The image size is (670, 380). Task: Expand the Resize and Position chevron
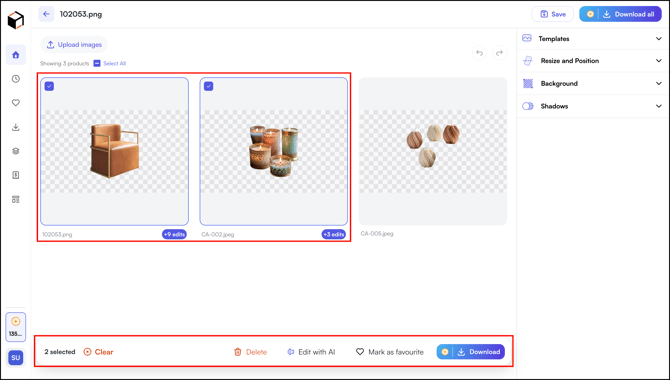click(x=658, y=61)
